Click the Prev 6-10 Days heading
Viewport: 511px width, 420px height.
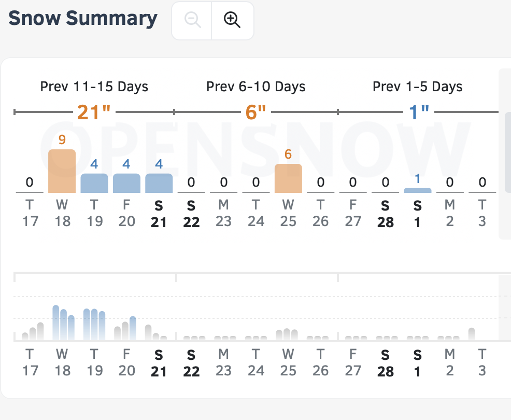(x=256, y=87)
